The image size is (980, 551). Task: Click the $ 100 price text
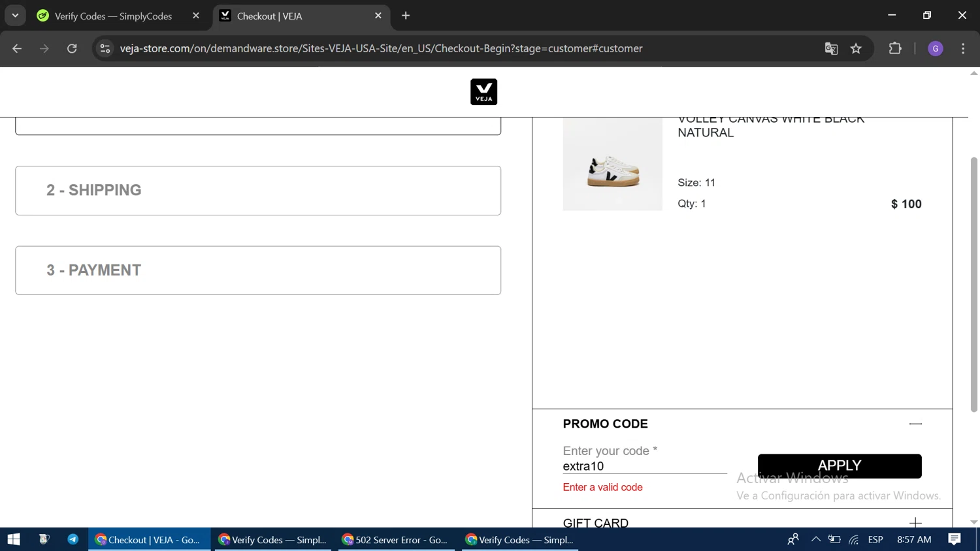tap(906, 204)
